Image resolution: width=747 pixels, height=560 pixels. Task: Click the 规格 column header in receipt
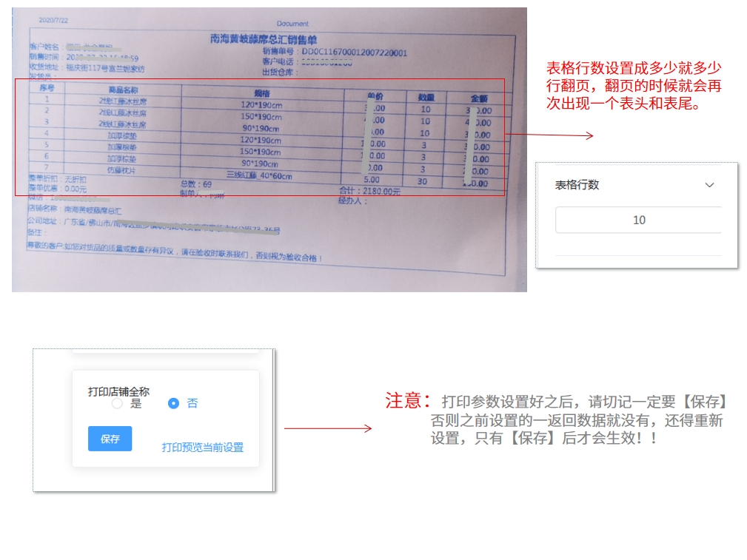point(261,93)
